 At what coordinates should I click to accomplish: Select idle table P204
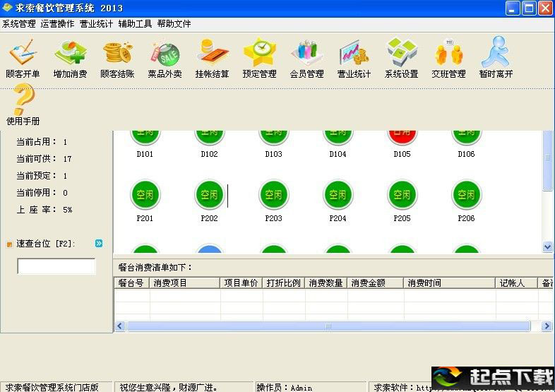338,194
